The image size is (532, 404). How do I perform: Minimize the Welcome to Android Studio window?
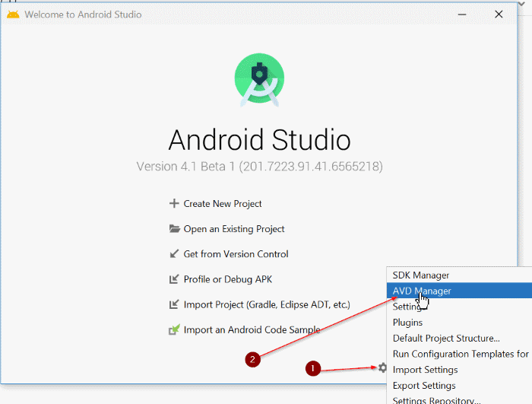(462, 14)
